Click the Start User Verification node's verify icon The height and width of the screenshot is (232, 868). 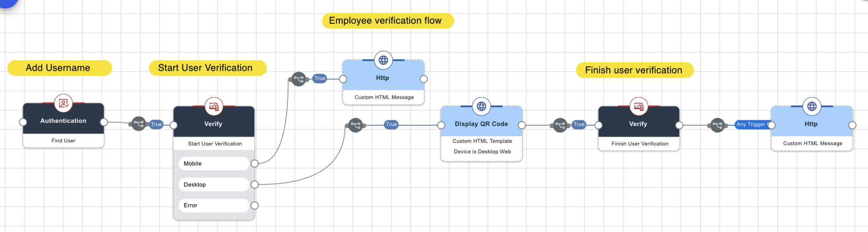214,106
